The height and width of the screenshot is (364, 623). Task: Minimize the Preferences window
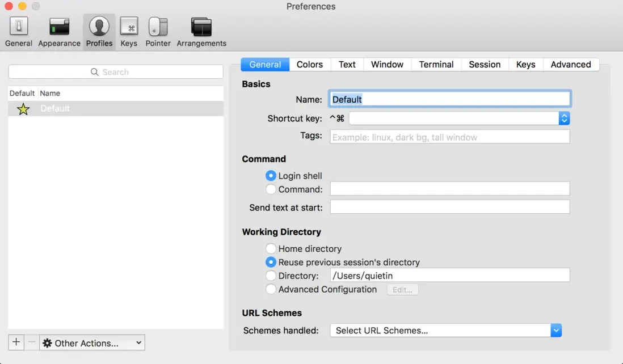[22, 6]
